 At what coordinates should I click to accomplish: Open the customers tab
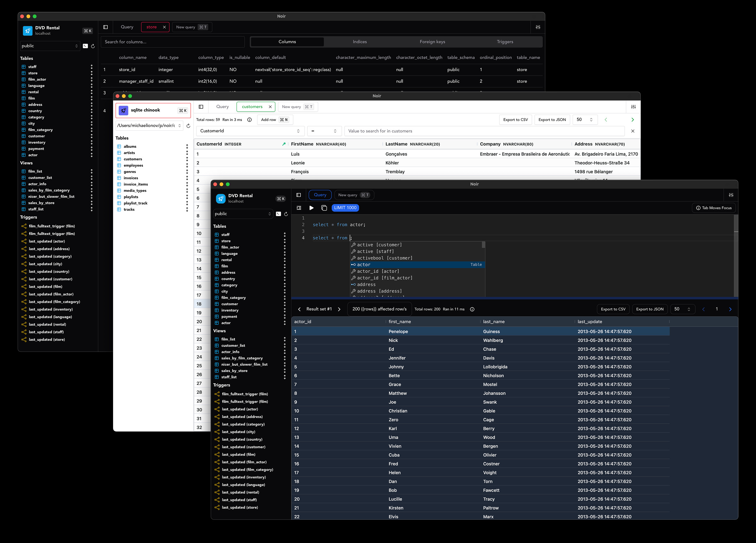[252, 107]
